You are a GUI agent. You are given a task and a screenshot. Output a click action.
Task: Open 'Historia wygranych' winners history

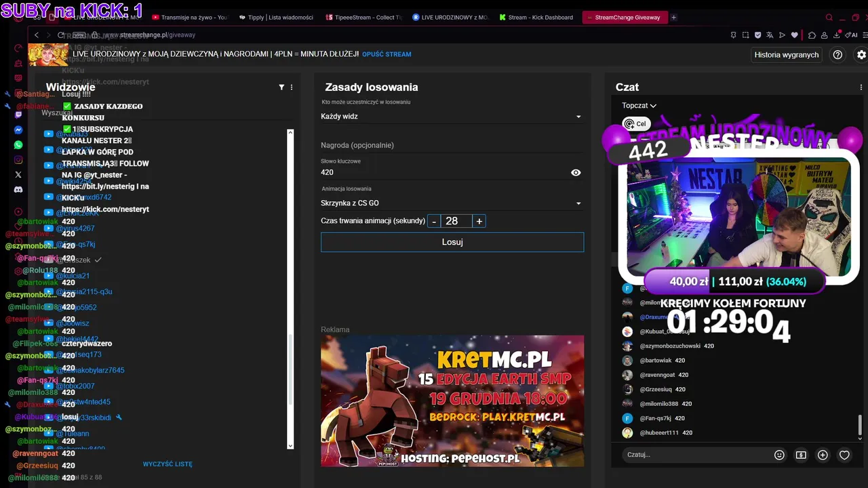(787, 55)
